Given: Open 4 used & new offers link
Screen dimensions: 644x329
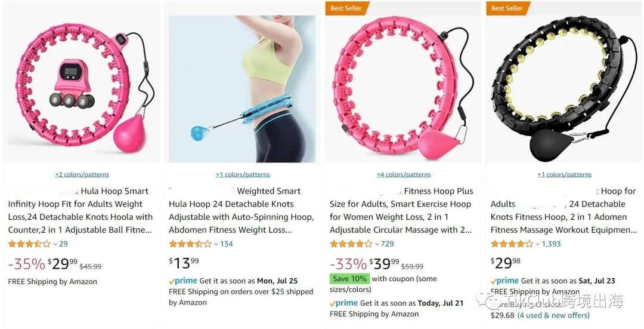Looking at the screenshot, I should click(553, 315).
